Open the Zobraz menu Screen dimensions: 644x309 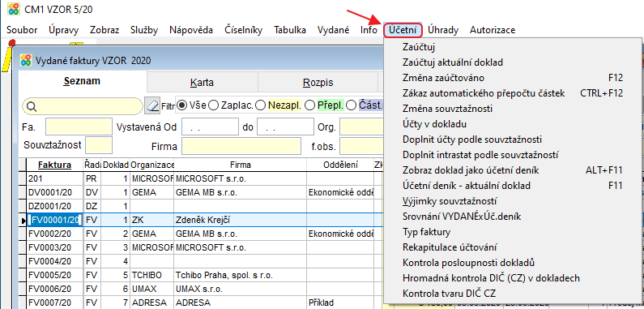104,30
